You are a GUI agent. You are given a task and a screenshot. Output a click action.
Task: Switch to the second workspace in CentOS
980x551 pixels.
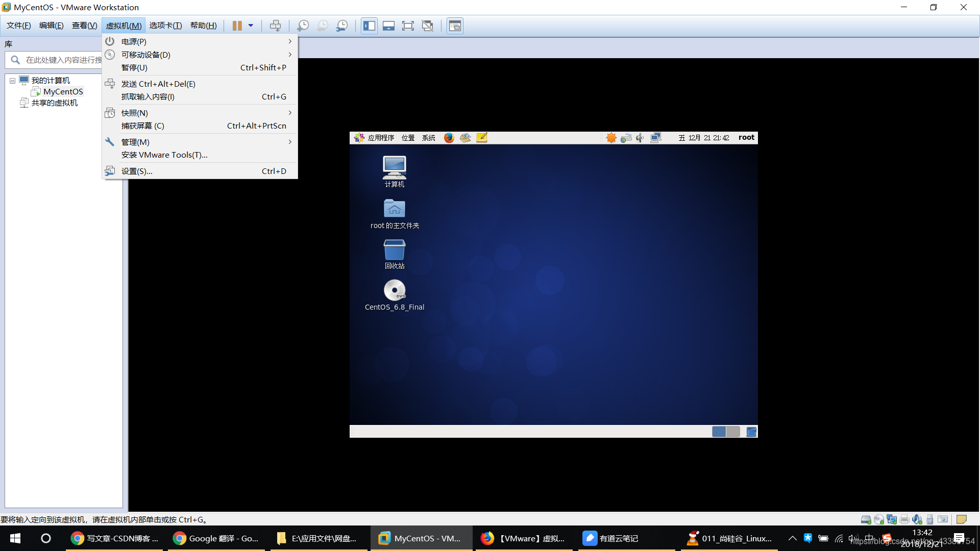click(733, 432)
